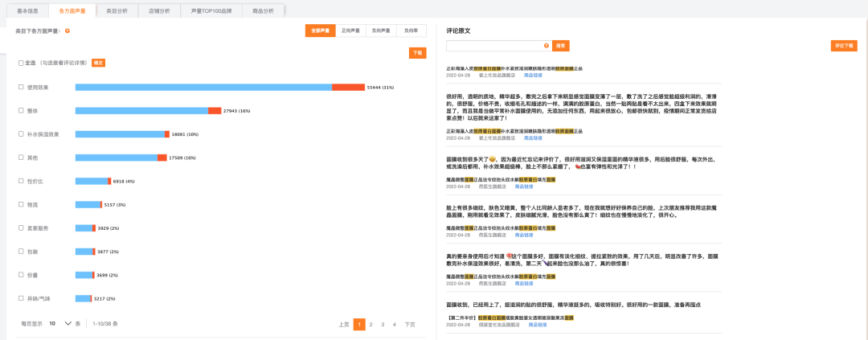The width and height of the screenshot is (868, 340).
Task: Open the 声量TOP100品牌 tab
Action: click(211, 10)
